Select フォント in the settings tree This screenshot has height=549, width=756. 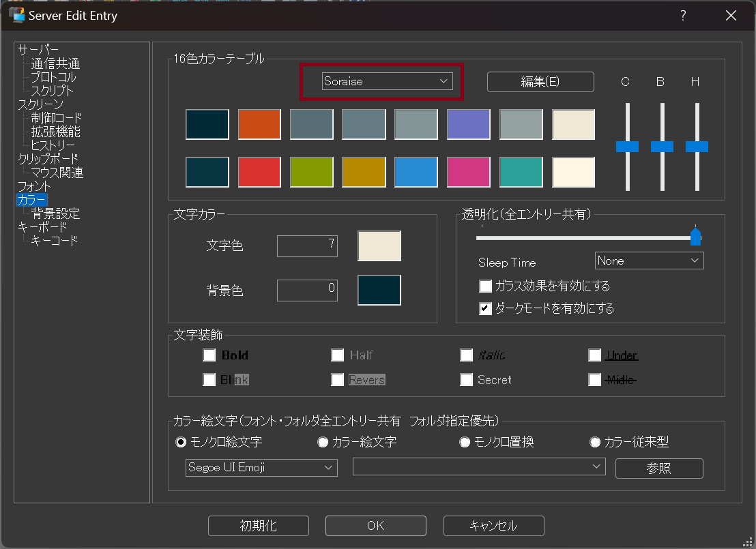(x=37, y=186)
